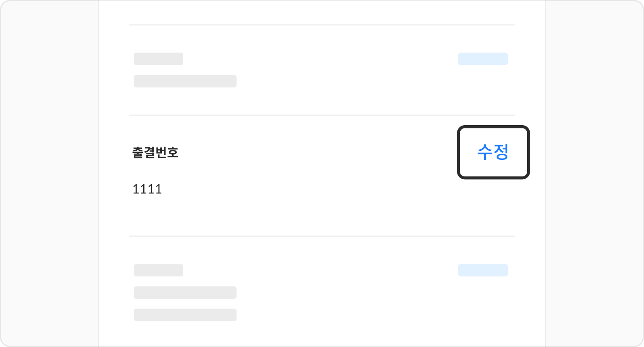Viewport: 644px width, 347px height.
Task: Click the middle gray bar in bottom section
Action: [x=185, y=292]
